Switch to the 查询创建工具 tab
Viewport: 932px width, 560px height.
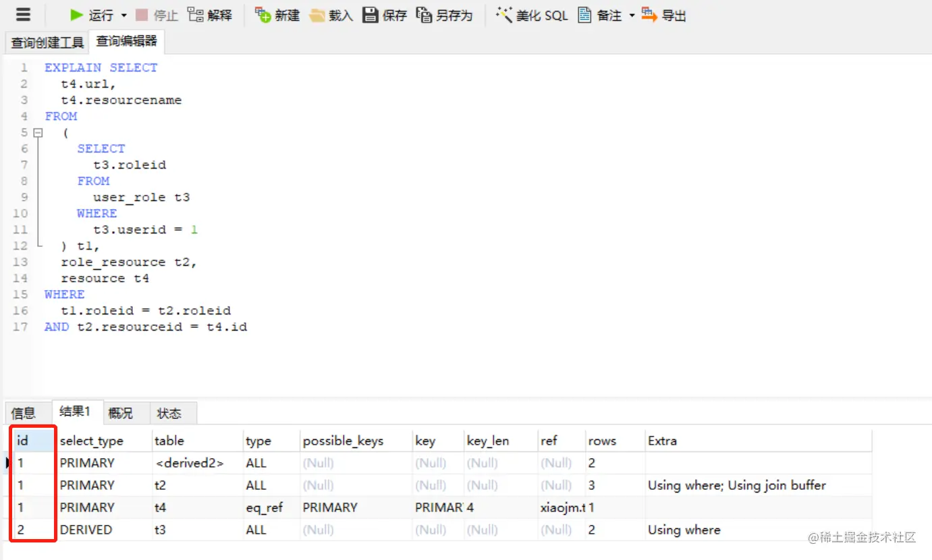point(47,43)
